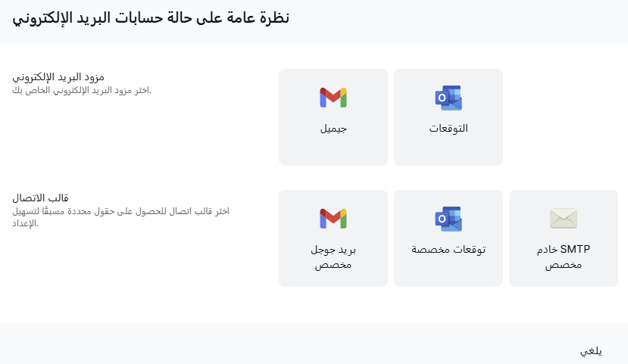The image size is (628, 364).
Task: Choose the توقعات مخصصة template label
Action: (448, 250)
